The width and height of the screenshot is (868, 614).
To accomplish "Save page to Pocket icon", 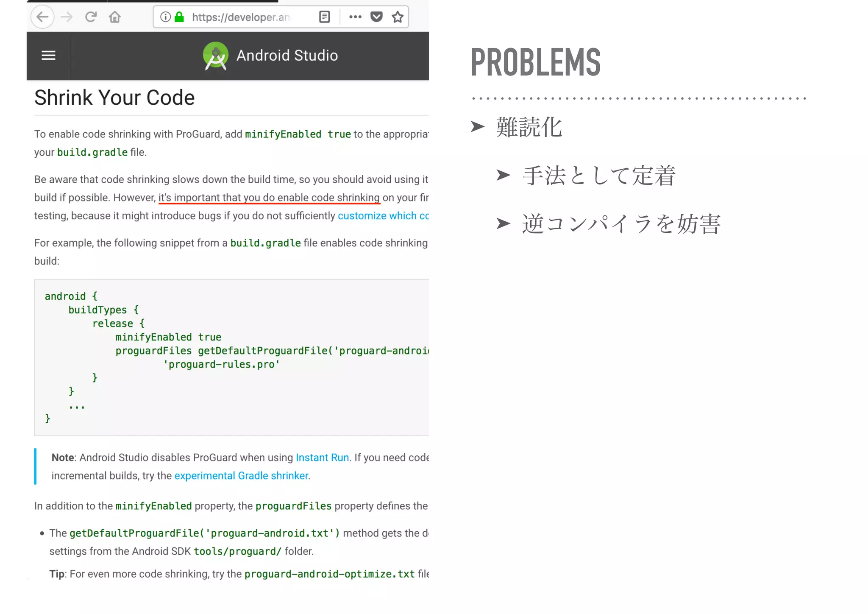I will pyautogui.click(x=376, y=17).
